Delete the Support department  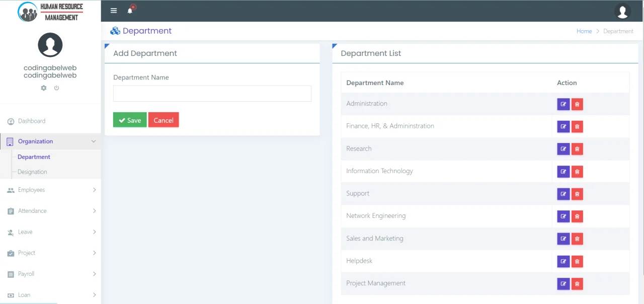577,194
